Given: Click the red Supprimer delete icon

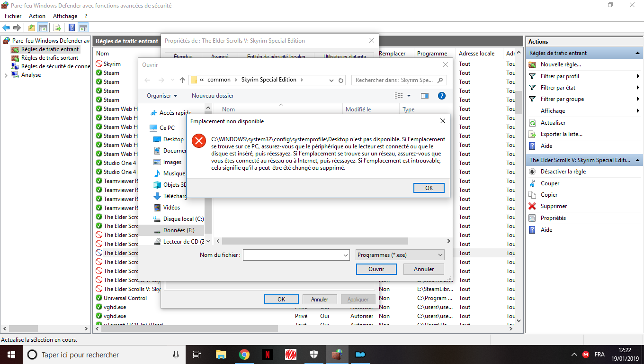Looking at the screenshot, I should point(532,206).
